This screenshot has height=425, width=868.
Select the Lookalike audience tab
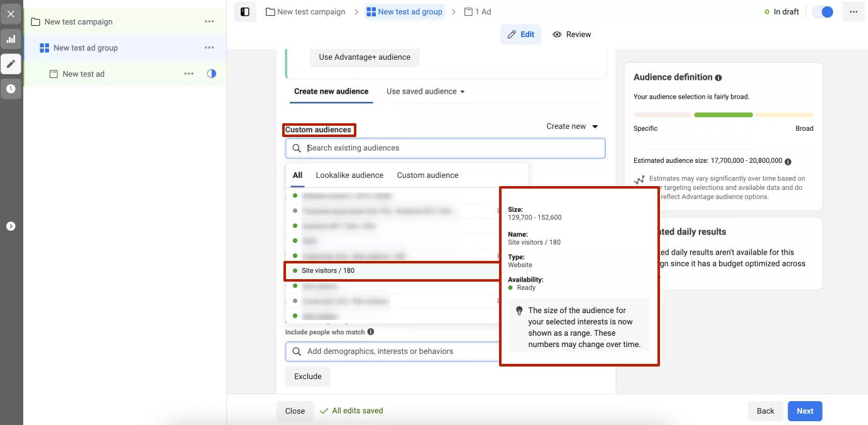pyautogui.click(x=349, y=175)
